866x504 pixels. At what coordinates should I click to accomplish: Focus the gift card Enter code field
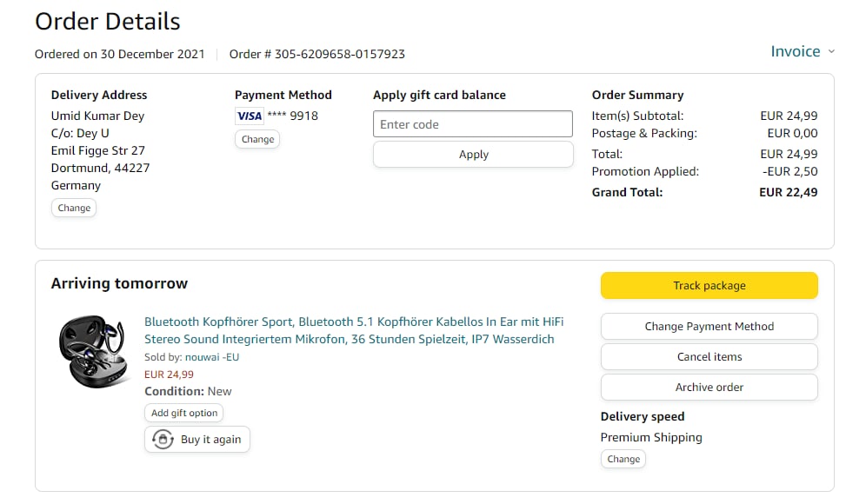(473, 124)
